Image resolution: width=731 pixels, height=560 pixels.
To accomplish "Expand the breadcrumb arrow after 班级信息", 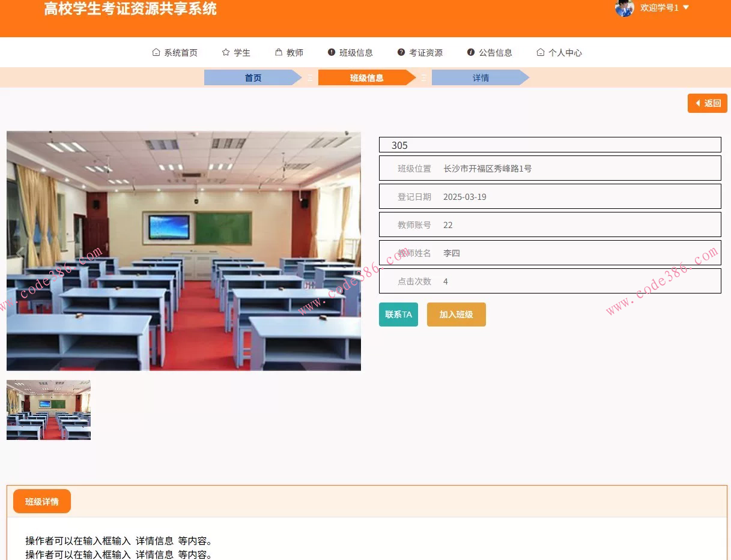I will pyautogui.click(x=422, y=77).
